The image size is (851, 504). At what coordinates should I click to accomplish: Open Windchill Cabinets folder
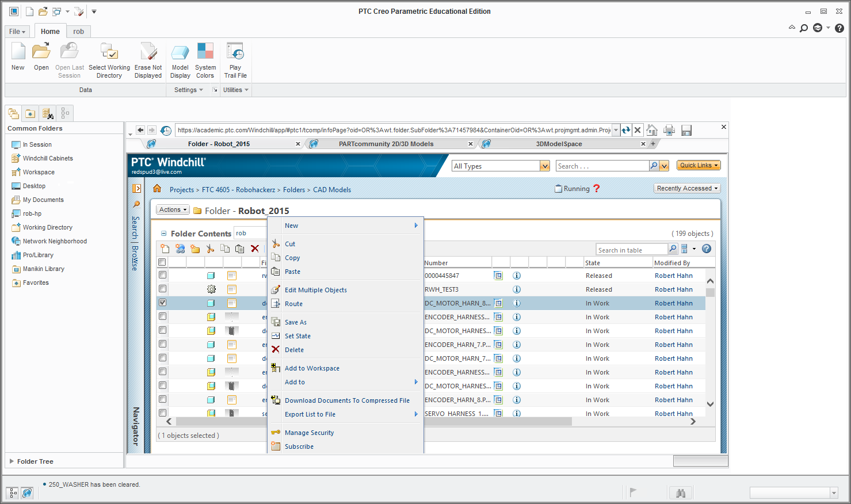point(48,158)
